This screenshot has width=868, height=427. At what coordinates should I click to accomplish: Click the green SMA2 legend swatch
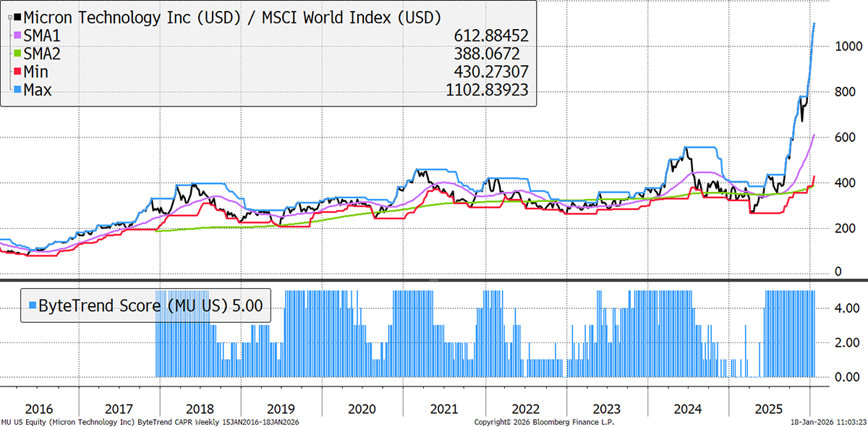coord(17,53)
